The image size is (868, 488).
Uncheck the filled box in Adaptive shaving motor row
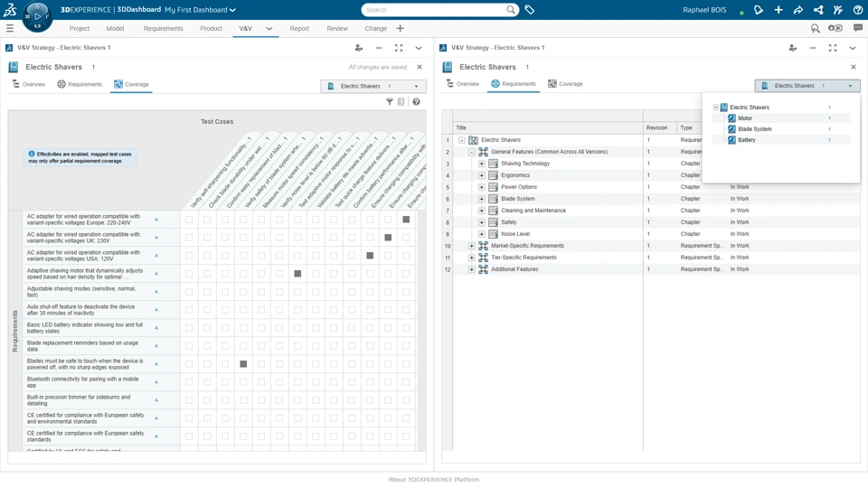pos(297,273)
